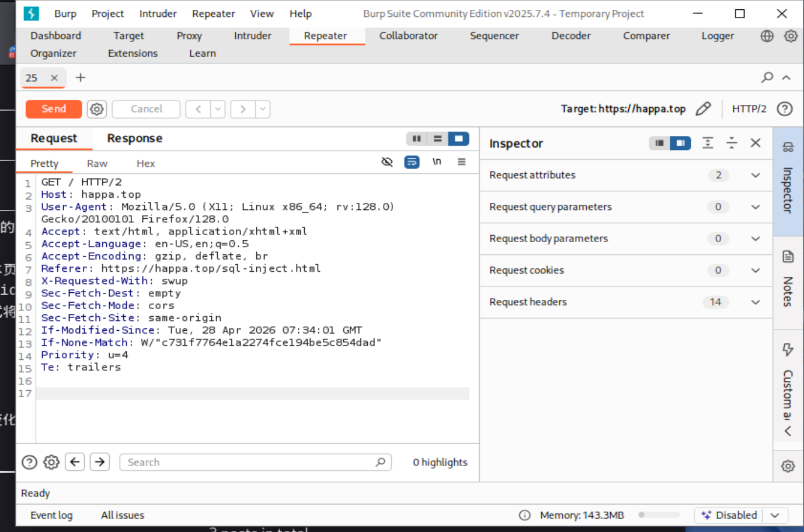This screenshot has width=804, height=532.
Task: Open the Custom actions side tab
Action: [788, 382]
